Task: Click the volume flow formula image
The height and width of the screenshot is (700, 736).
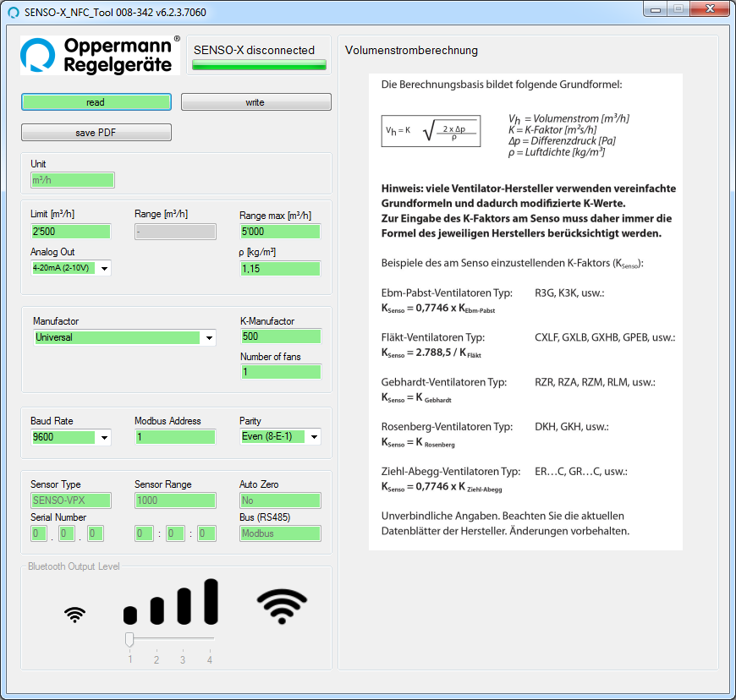Action: (x=431, y=131)
